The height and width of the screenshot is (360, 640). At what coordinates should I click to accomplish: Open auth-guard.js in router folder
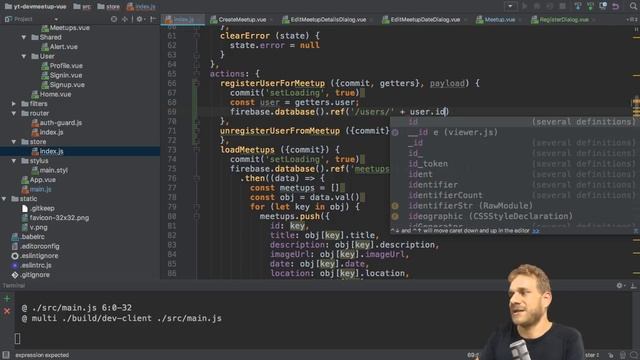click(x=57, y=123)
